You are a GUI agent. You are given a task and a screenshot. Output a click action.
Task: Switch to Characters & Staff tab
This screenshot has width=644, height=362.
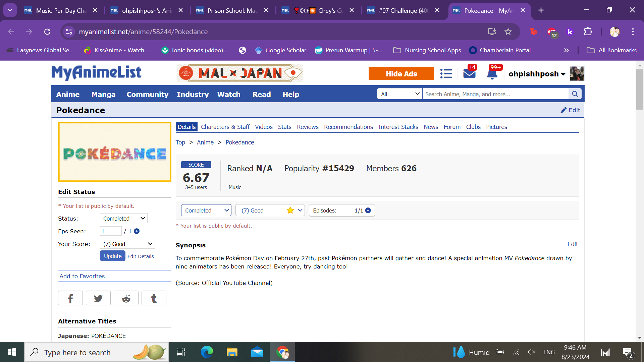pos(225,127)
